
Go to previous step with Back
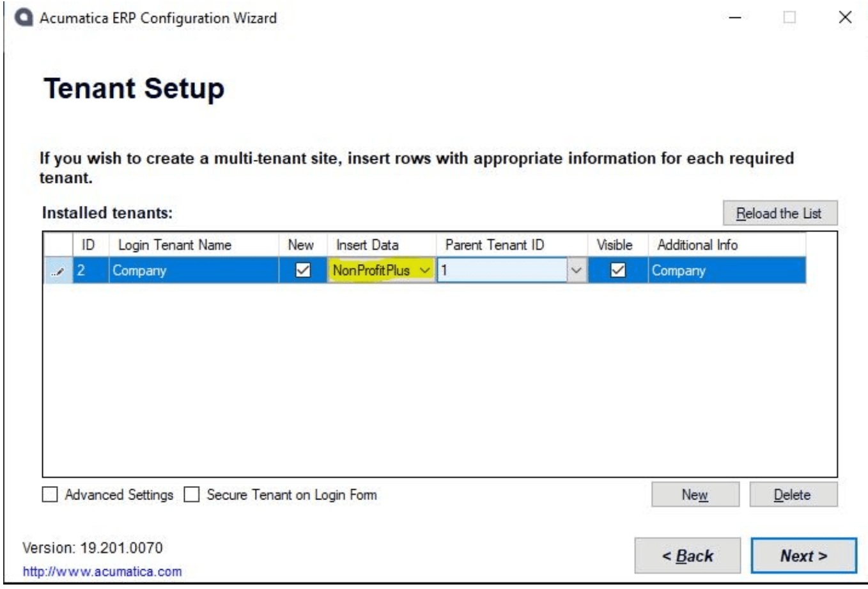(x=688, y=556)
